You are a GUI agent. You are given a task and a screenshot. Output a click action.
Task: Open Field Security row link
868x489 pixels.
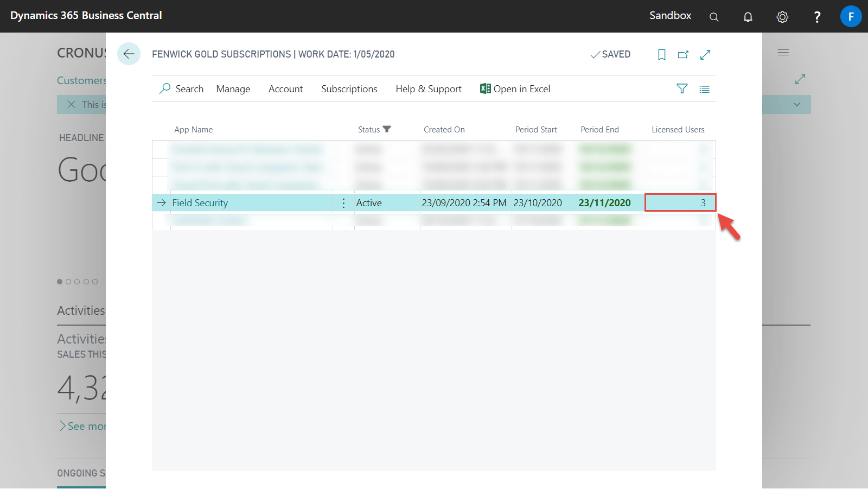click(200, 203)
